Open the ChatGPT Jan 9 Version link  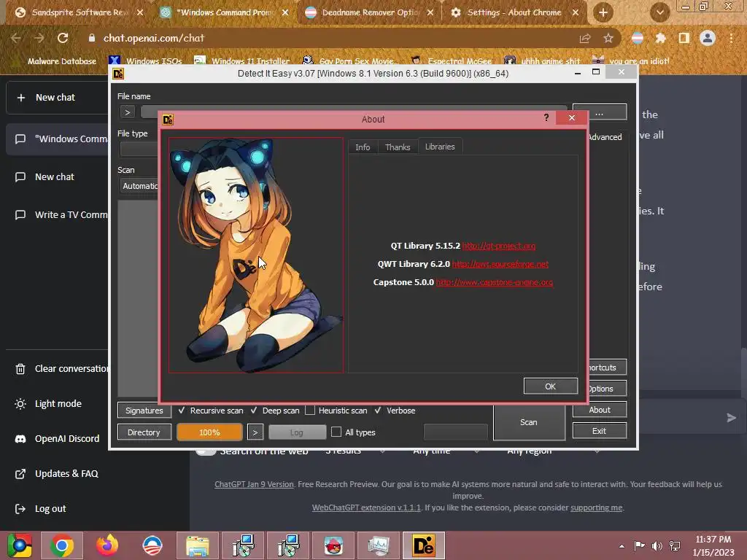[x=254, y=484]
